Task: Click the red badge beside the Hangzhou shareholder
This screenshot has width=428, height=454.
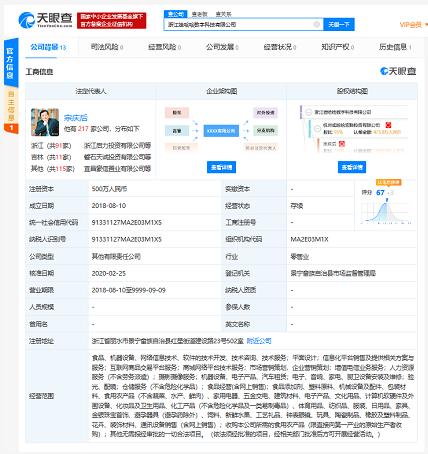Action: coord(388,125)
